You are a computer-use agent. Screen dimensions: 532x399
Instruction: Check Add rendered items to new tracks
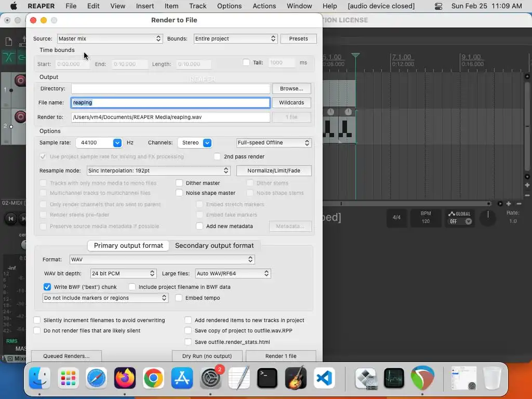(x=188, y=320)
